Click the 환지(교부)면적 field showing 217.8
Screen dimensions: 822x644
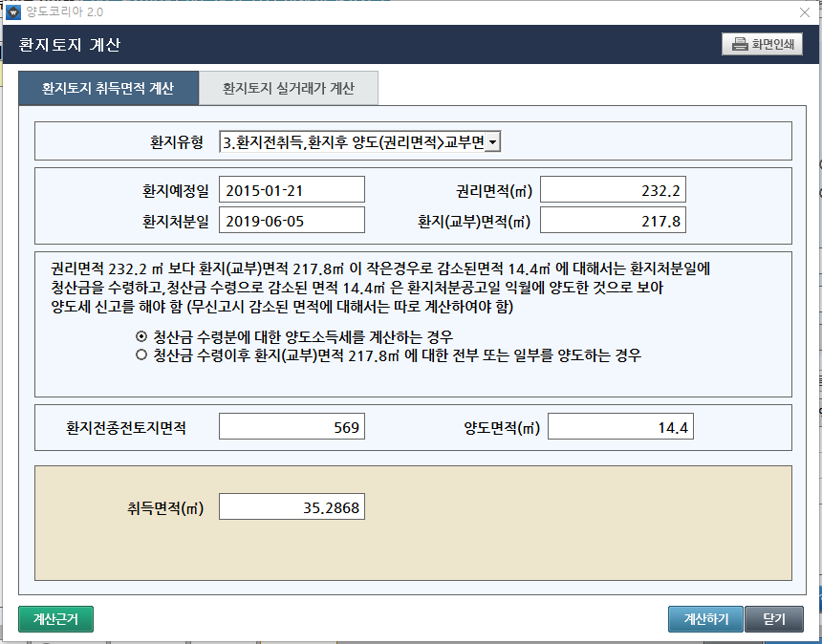pos(613,221)
